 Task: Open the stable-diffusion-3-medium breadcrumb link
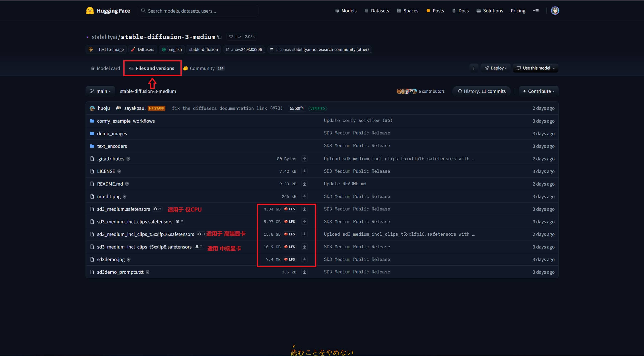tap(148, 91)
